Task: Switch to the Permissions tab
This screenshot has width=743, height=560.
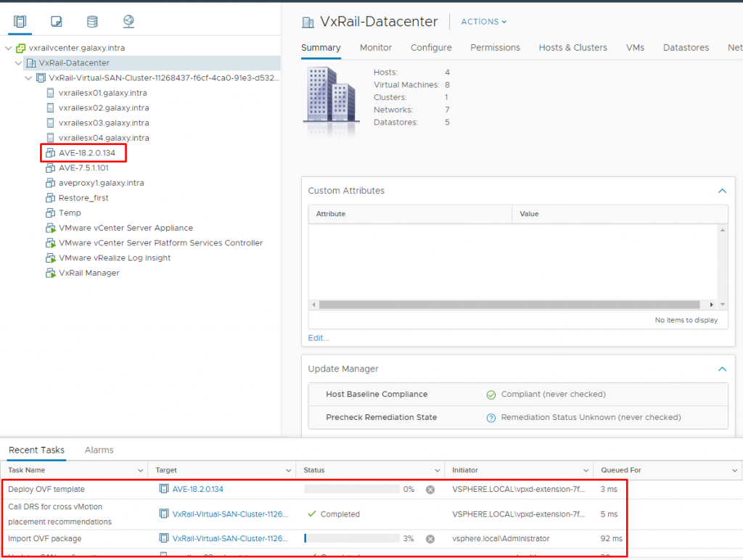Action: coord(495,48)
